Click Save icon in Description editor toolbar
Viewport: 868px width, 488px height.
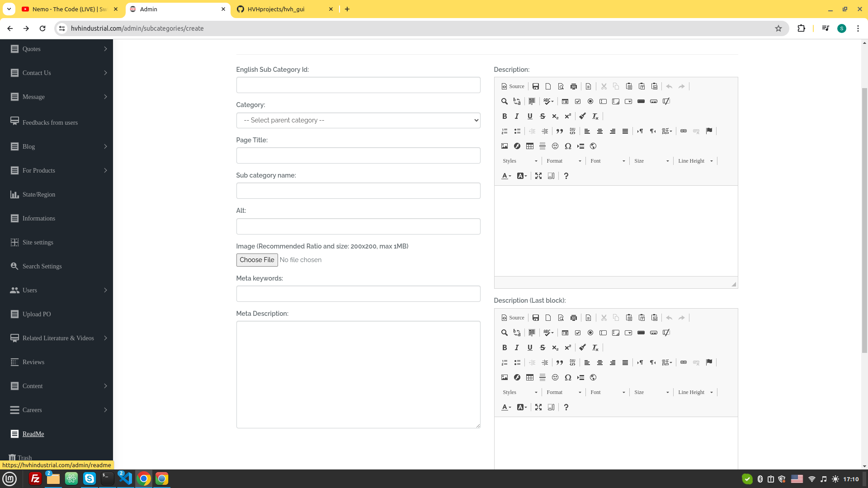[x=536, y=86]
